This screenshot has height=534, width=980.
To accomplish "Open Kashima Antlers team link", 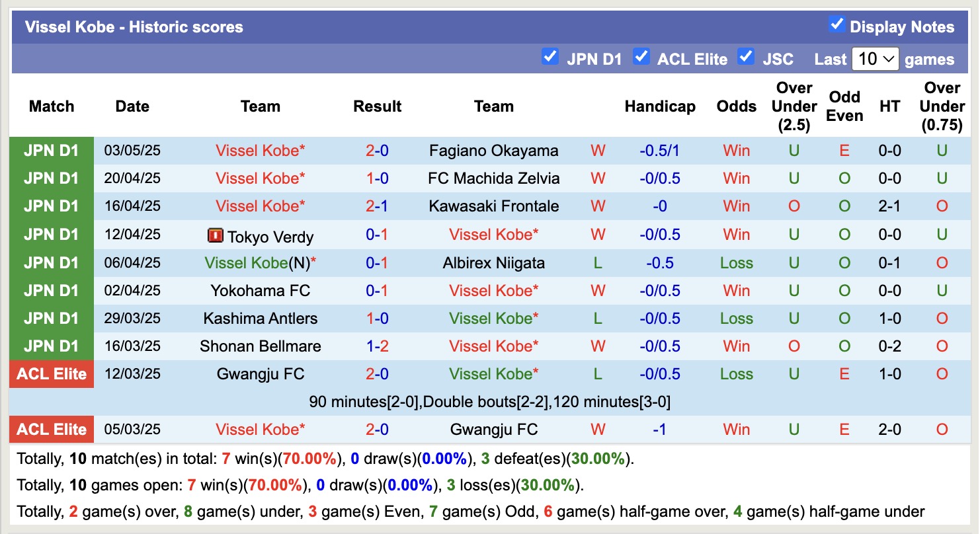I will coord(260,319).
